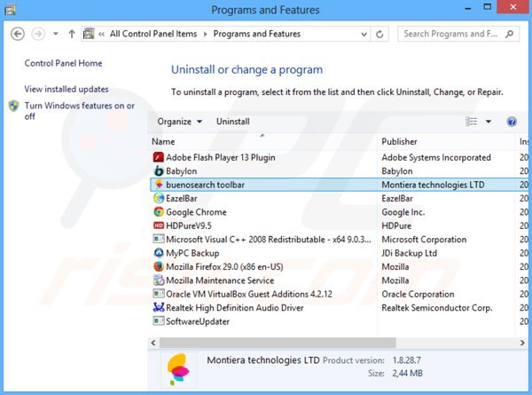Refresh the Programs and Features list
532x395 pixels.
click(x=379, y=34)
